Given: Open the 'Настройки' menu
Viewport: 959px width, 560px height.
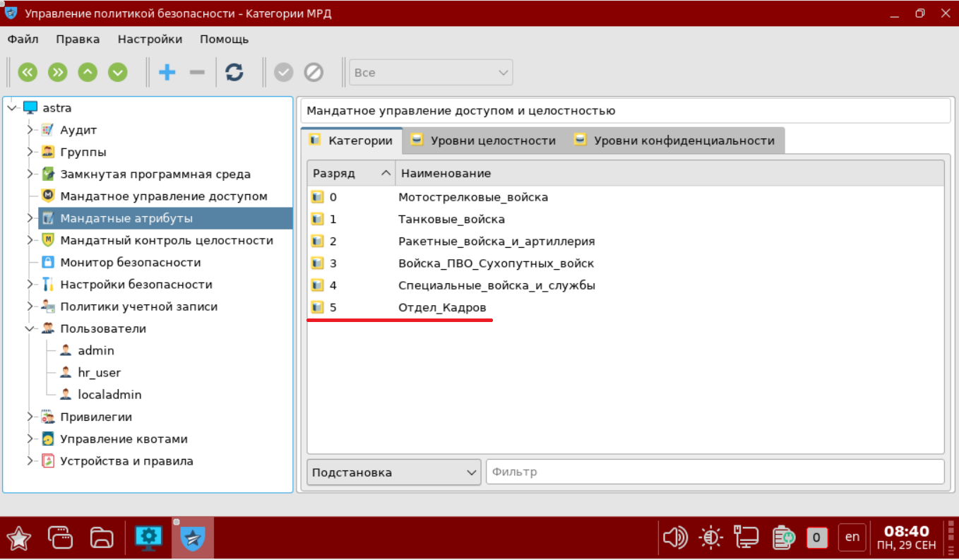Looking at the screenshot, I should 150,40.
